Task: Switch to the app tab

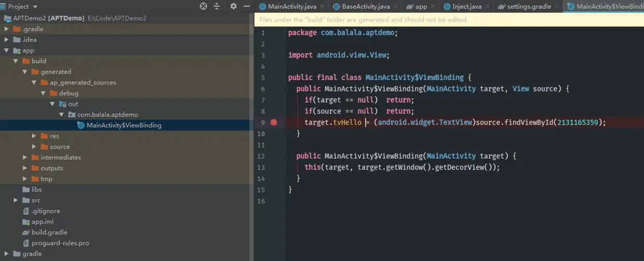Action: tap(421, 7)
